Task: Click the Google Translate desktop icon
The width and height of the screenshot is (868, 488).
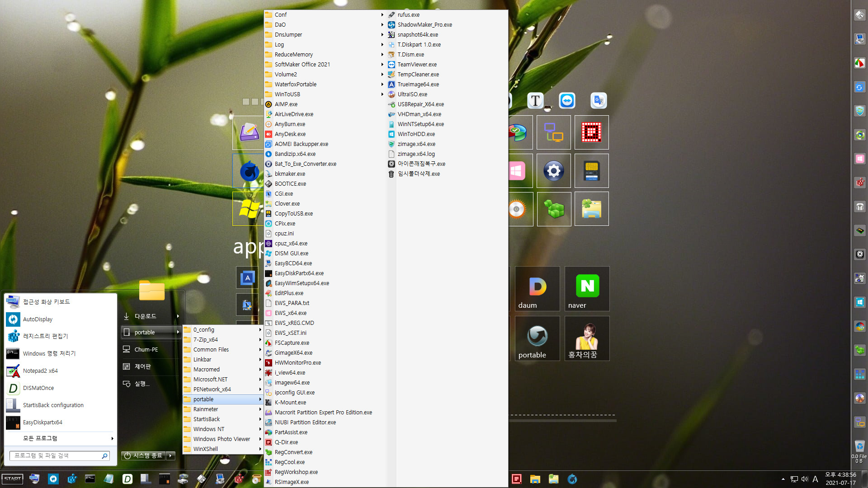Action: tap(599, 100)
